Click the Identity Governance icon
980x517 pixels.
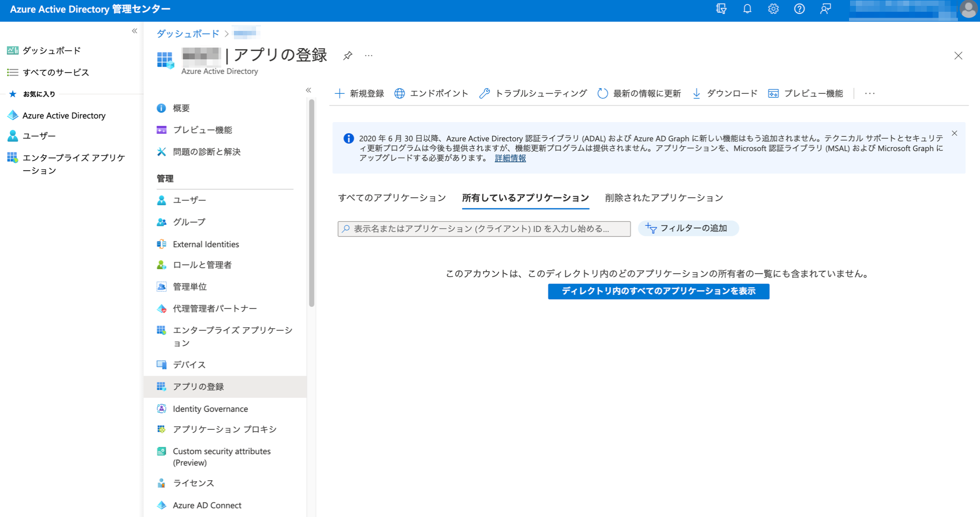click(x=161, y=409)
